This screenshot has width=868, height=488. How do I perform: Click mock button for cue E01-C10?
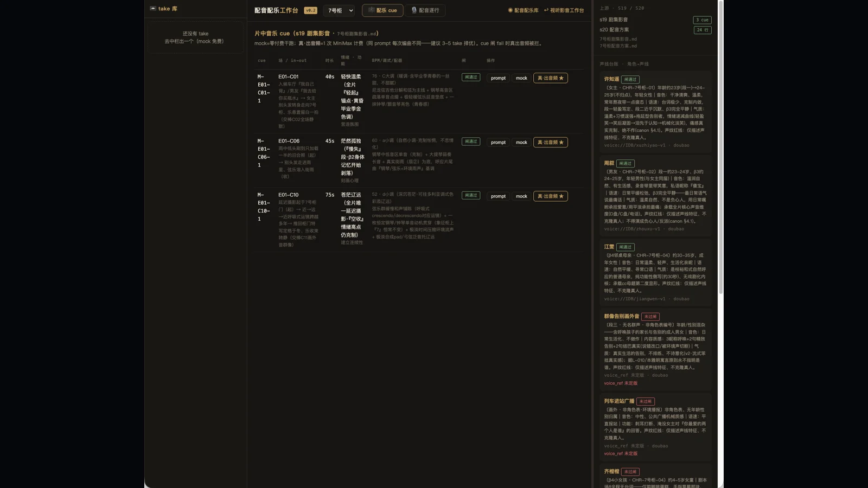[521, 196]
